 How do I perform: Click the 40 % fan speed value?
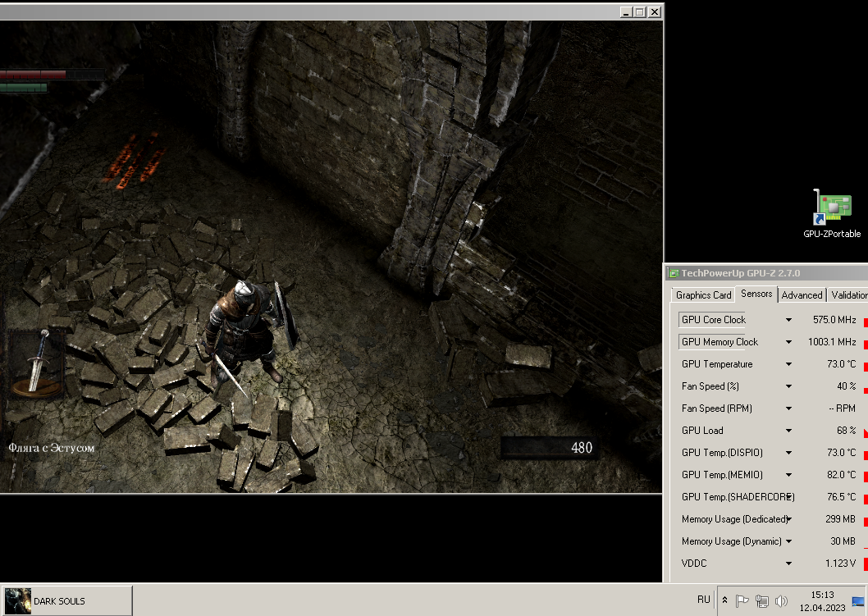click(x=847, y=386)
